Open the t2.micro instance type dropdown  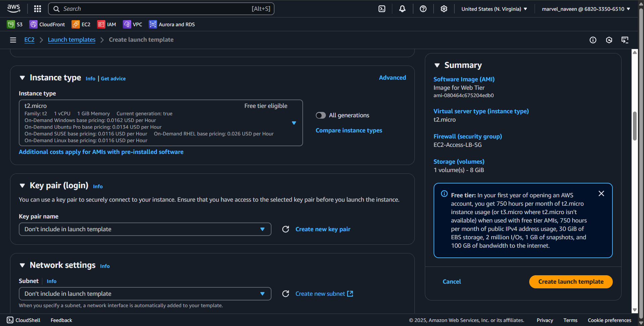point(161,123)
